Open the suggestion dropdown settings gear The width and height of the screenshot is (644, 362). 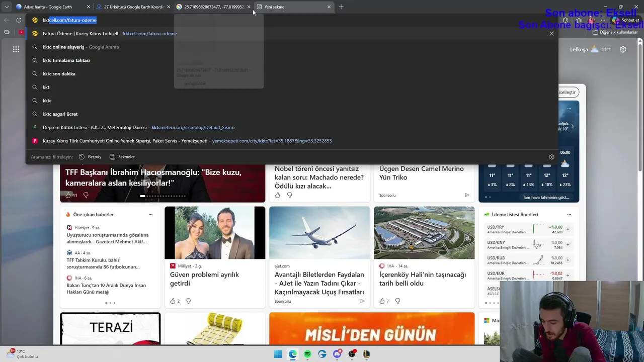551,157
